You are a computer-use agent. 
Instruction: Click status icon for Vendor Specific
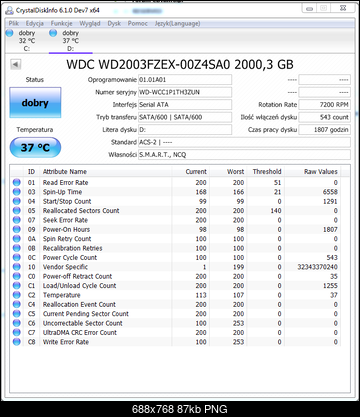[16, 267]
